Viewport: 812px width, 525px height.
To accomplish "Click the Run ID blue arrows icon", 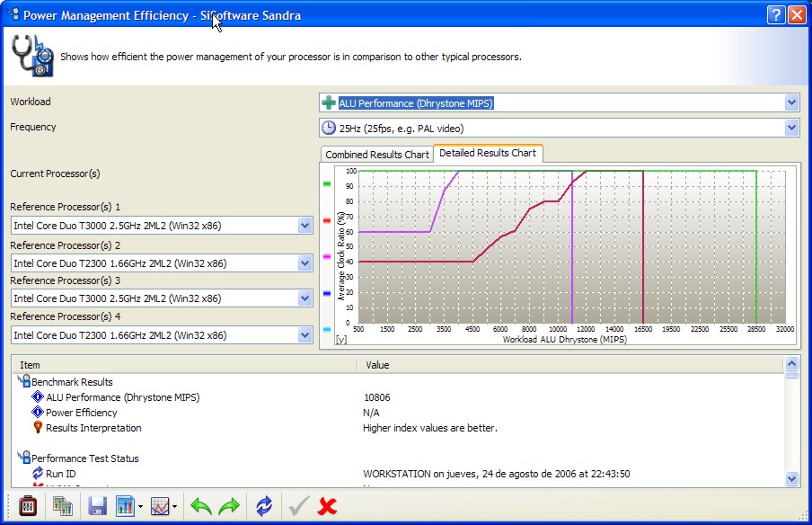I will point(38,473).
